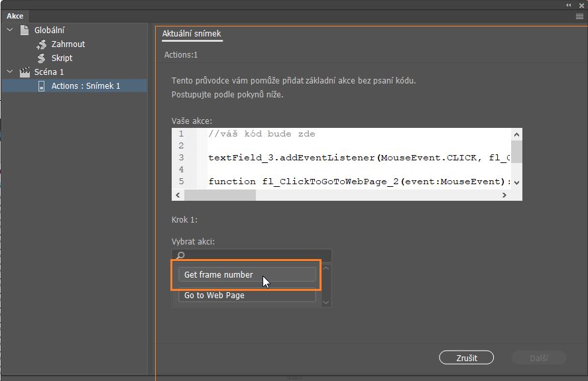Click the code horizontal scrollbar thumb
Screen dimensions: 588x381
tap(220, 195)
